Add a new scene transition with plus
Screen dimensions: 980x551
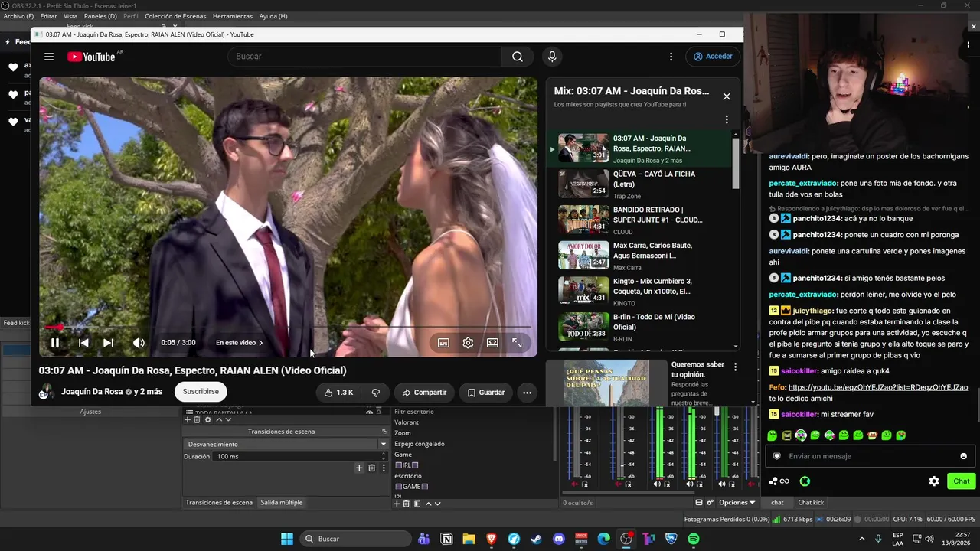[359, 468]
